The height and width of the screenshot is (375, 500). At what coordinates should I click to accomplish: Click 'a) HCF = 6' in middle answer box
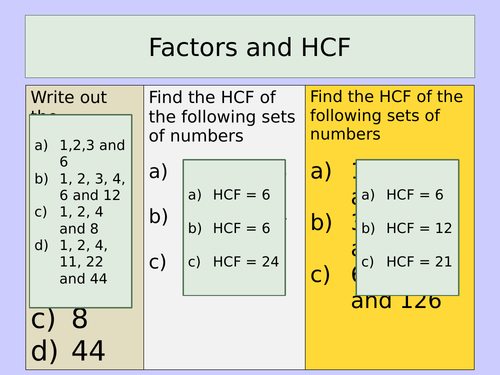[229, 195]
